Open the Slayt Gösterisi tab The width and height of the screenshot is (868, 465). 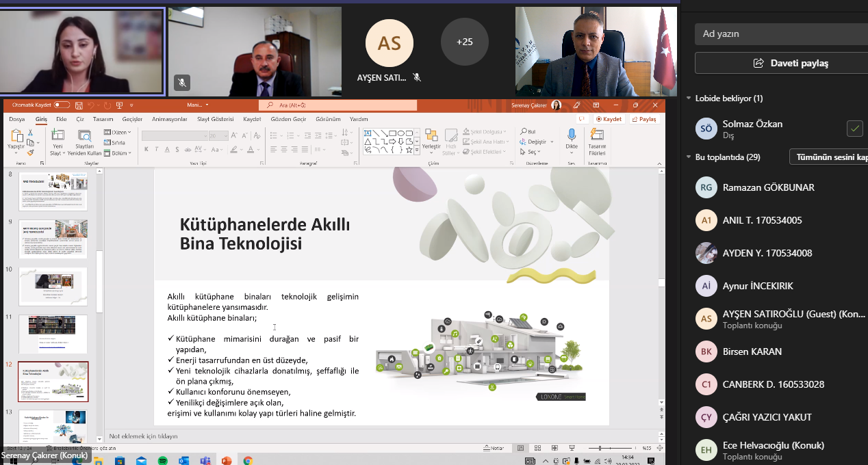tap(215, 119)
